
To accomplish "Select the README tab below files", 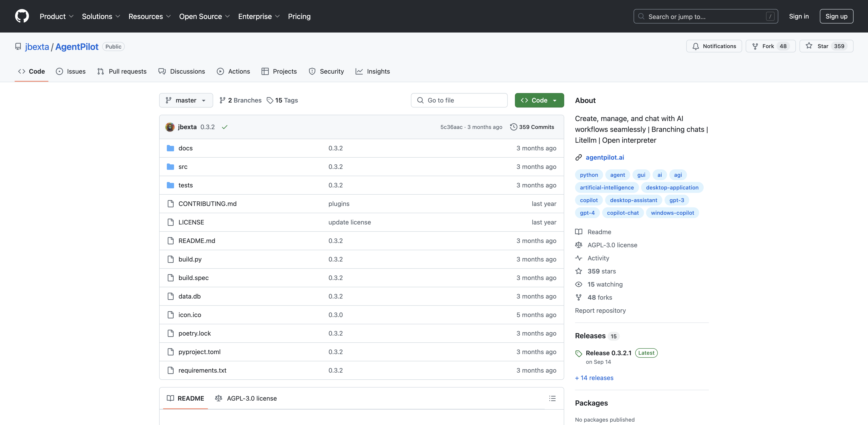I will [x=185, y=398].
